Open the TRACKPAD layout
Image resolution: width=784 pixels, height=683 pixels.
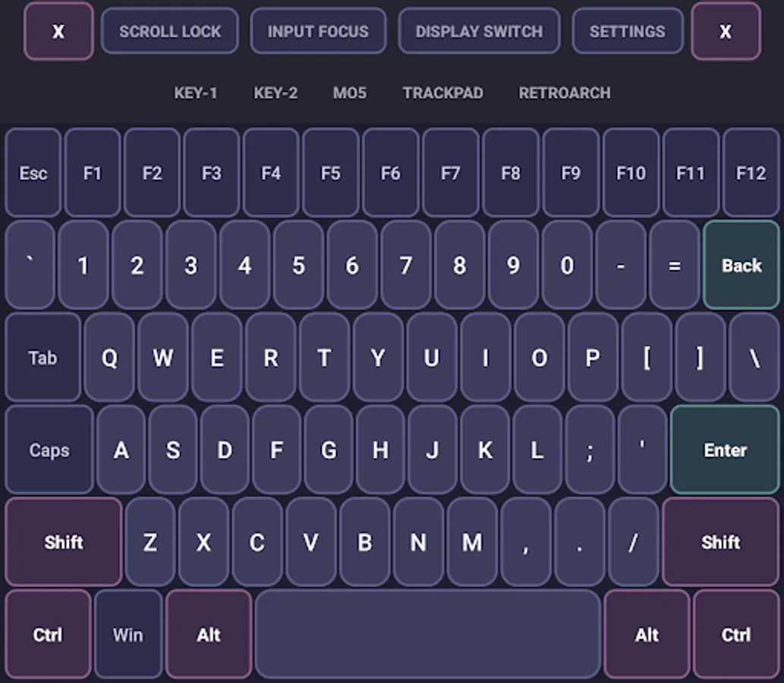[x=442, y=93]
